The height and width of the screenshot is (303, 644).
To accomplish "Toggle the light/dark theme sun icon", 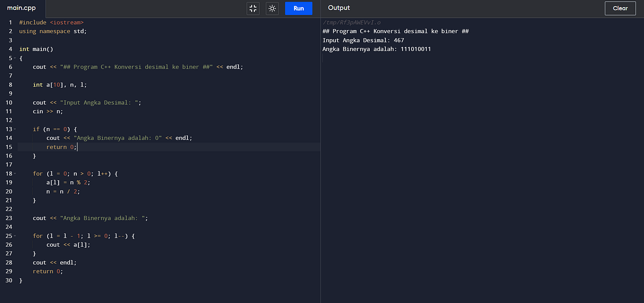I will [272, 9].
